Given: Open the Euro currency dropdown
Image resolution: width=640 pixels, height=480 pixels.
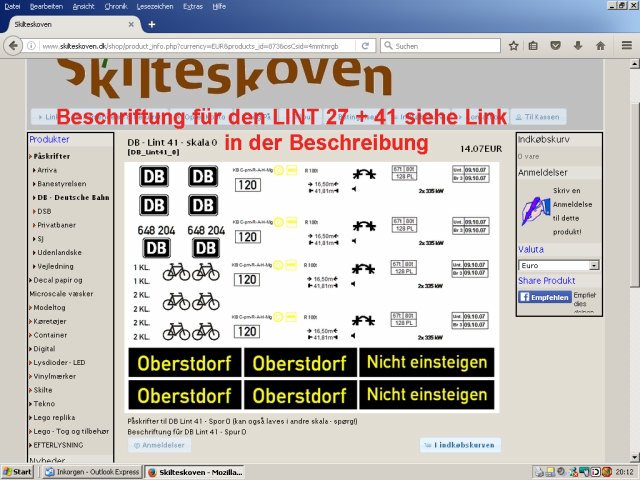Looking at the screenshot, I should pos(558,265).
